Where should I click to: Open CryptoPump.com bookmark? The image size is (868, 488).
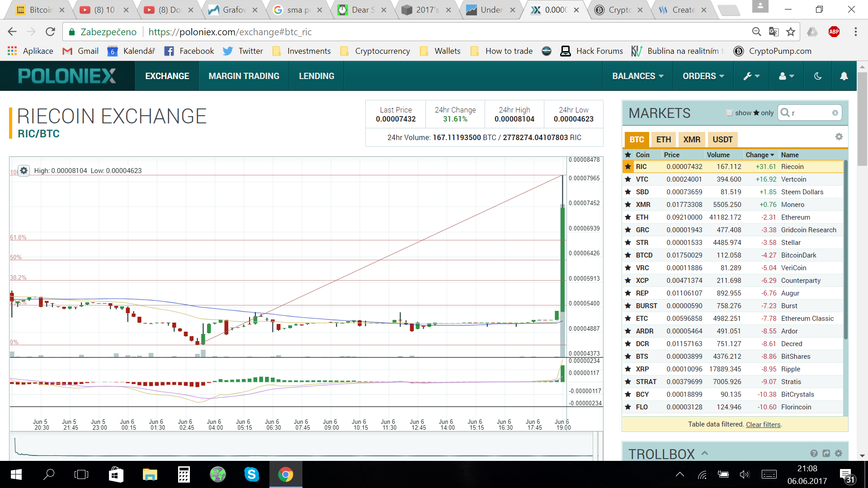773,51
